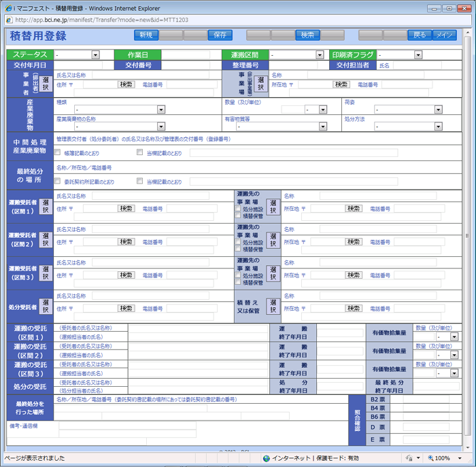This screenshot has width=476, height=467.
Task: Open the 数量 unit dropdown in the 産業廃棄物 section
Action: coord(323,109)
